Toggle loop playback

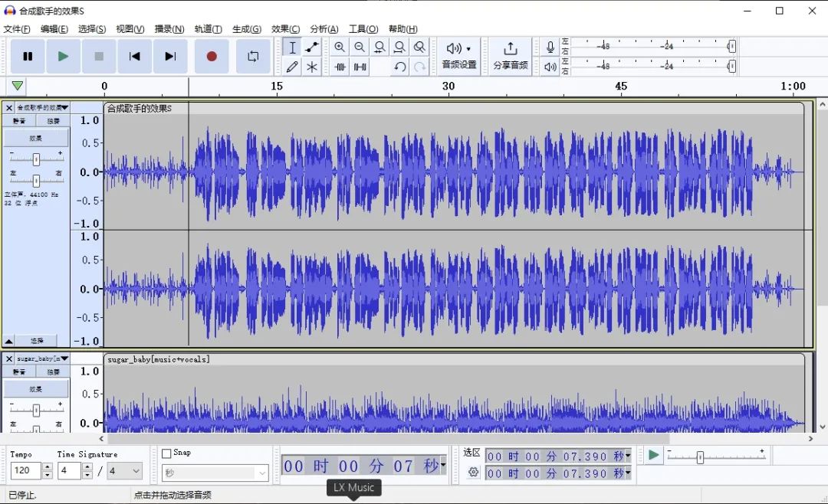click(x=253, y=56)
